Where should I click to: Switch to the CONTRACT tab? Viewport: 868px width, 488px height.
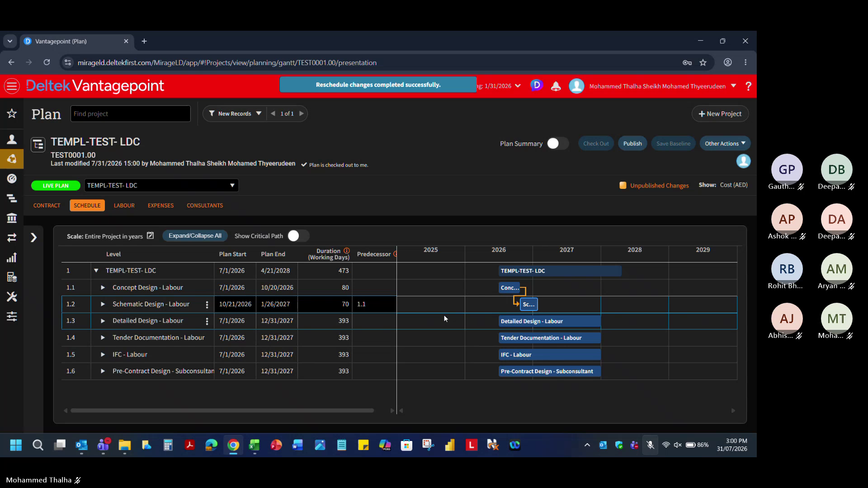pos(47,206)
